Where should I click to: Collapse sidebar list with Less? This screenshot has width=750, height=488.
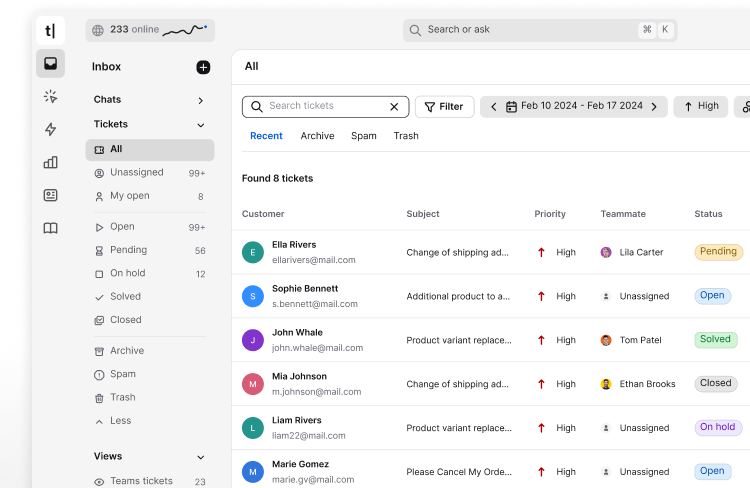(120, 421)
